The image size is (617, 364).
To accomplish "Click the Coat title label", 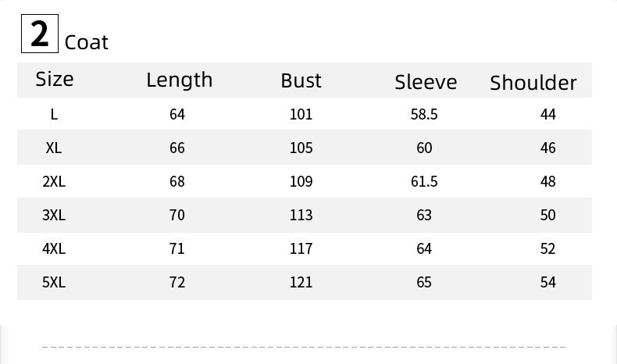I will coord(87,42).
